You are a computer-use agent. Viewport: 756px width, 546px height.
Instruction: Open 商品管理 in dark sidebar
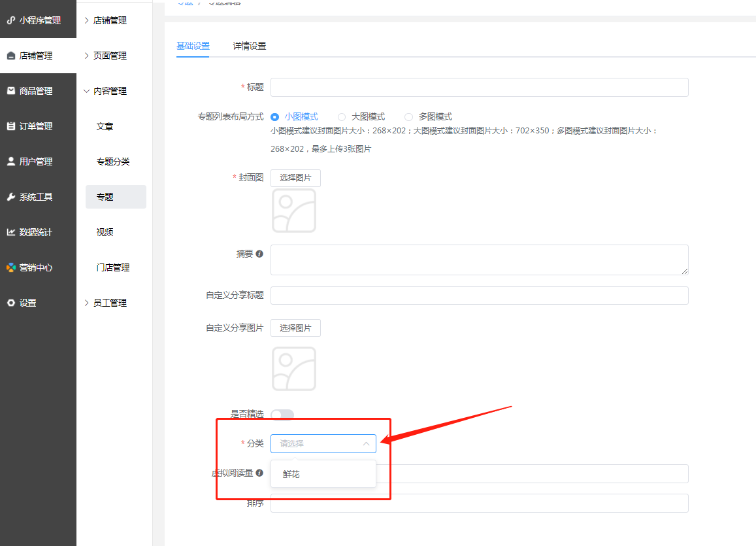point(38,91)
